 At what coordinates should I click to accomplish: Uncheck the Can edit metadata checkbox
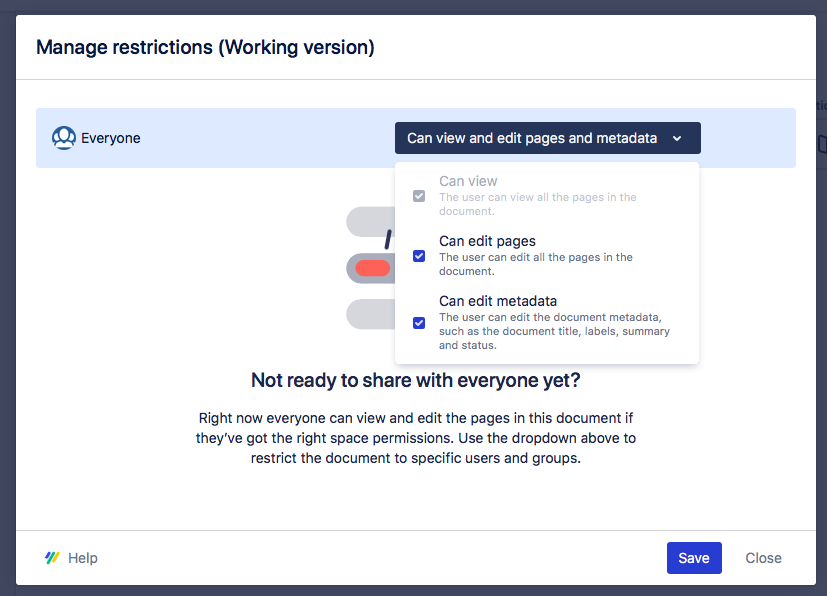pos(419,322)
